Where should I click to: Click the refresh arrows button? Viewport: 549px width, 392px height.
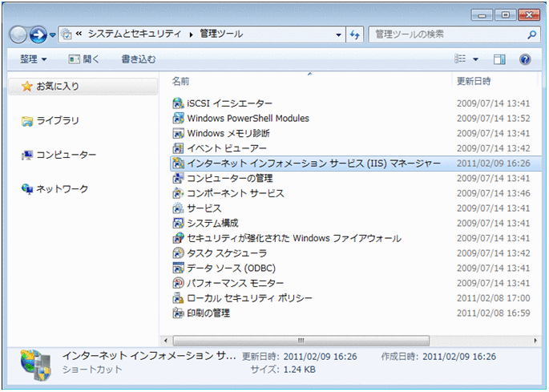point(355,34)
